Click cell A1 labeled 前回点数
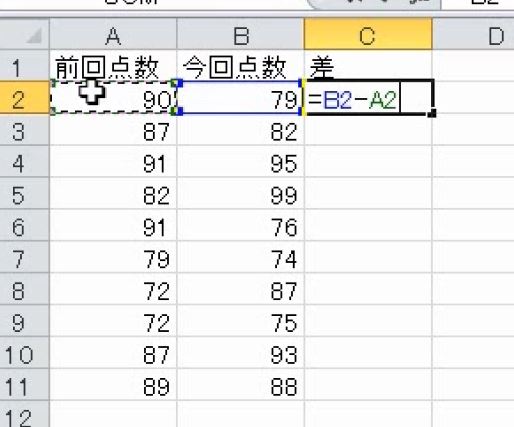The image size is (514, 427). (x=113, y=66)
